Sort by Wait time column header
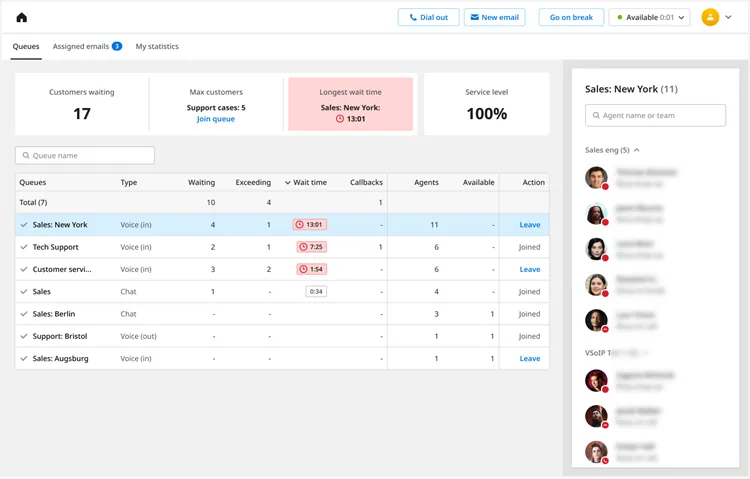 (306, 182)
